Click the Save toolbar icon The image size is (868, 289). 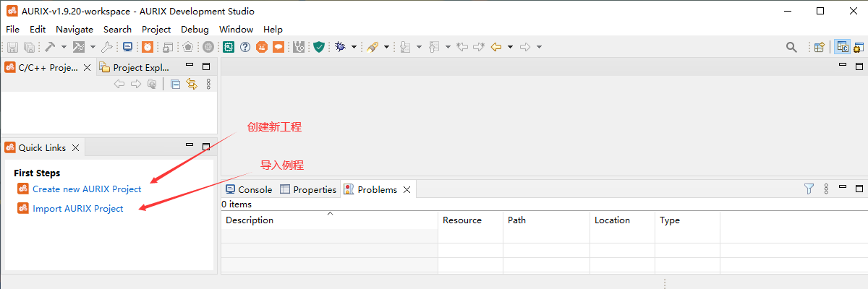(12, 47)
